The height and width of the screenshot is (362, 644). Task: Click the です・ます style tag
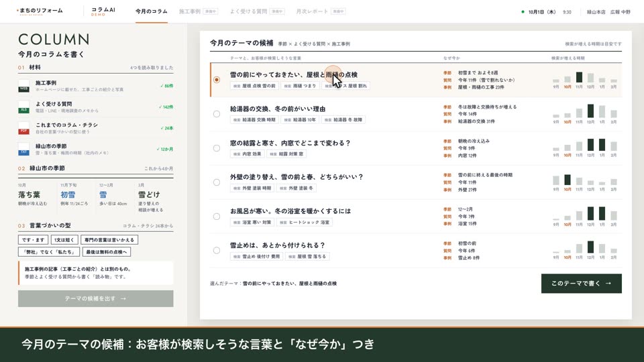[34, 240]
